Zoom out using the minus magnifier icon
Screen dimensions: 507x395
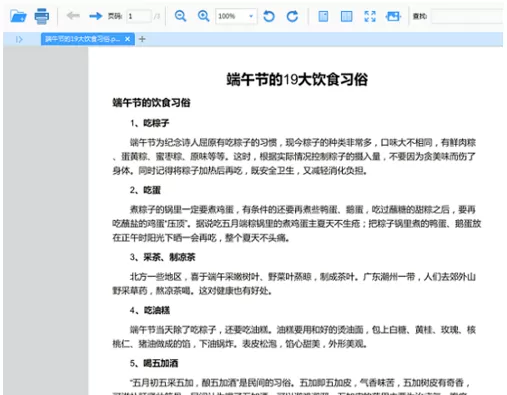click(x=180, y=16)
